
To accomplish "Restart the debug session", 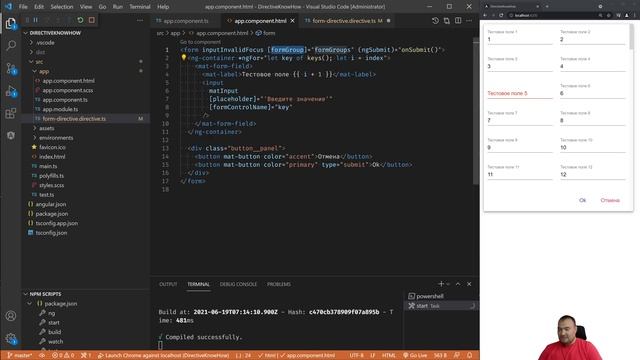I will pyautogui.click(x=80, y=20).
